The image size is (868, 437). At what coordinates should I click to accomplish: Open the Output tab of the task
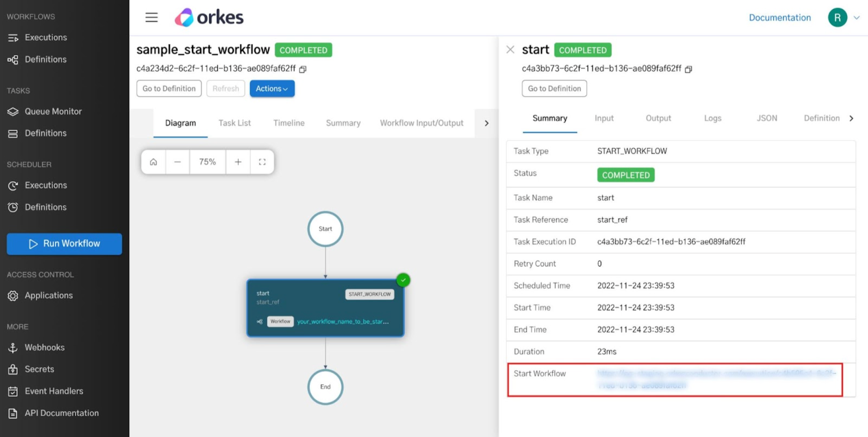pos(658,118)
